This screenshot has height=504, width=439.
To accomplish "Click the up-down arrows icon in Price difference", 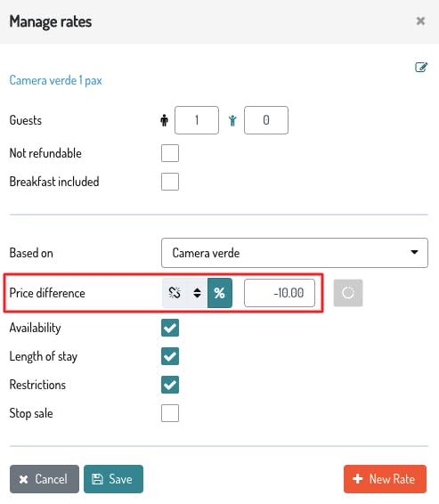I will [197, 293].
